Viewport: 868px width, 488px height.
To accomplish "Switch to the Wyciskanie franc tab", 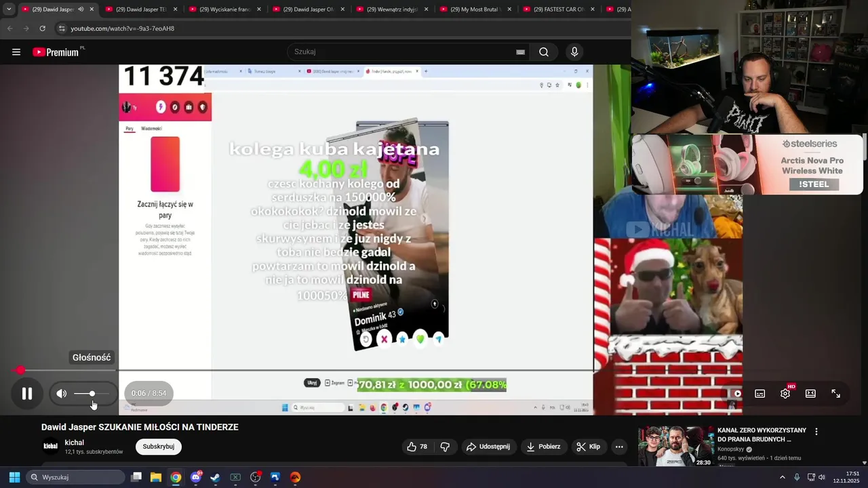I will point(225,9).
